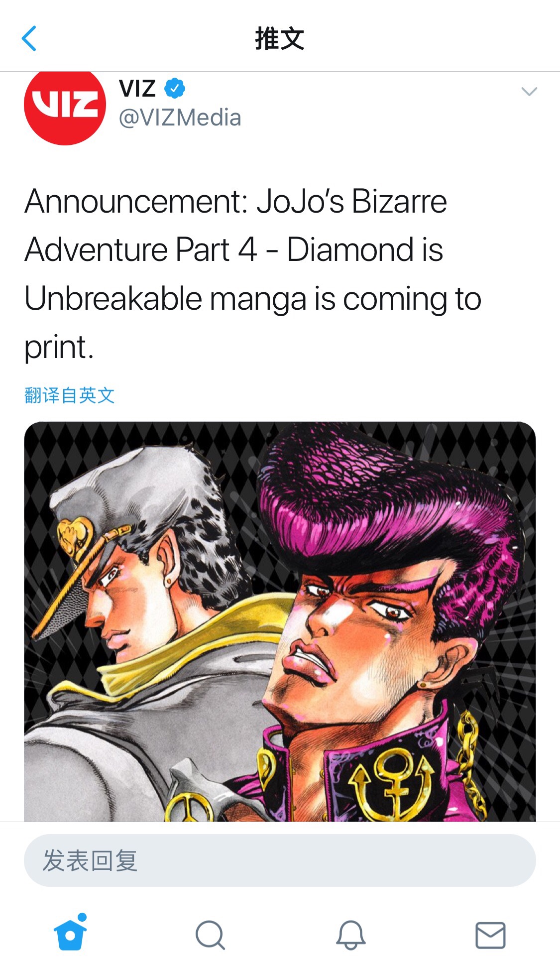Tap the Announcement tweet text

253,274
